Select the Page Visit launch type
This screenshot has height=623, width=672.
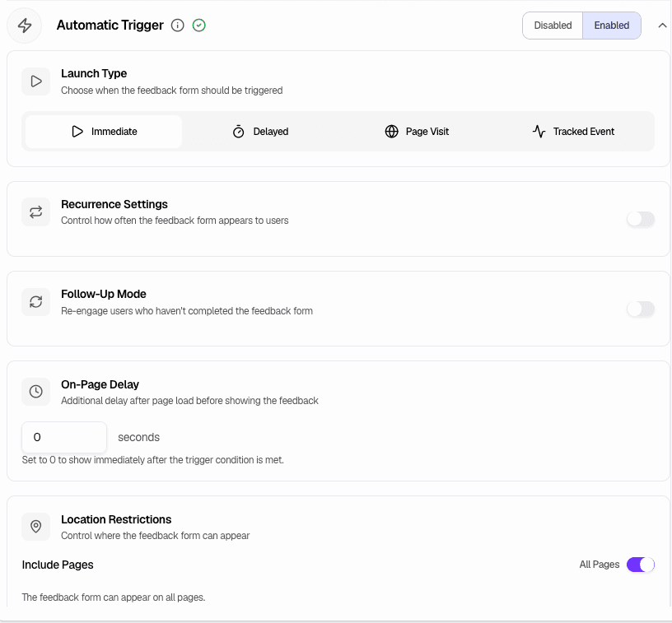(417, 131)
